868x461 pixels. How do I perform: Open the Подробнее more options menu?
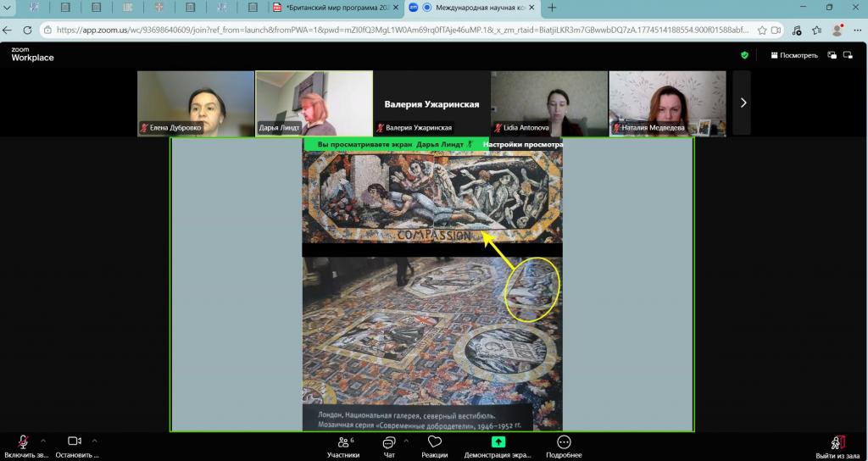[564, 446]
